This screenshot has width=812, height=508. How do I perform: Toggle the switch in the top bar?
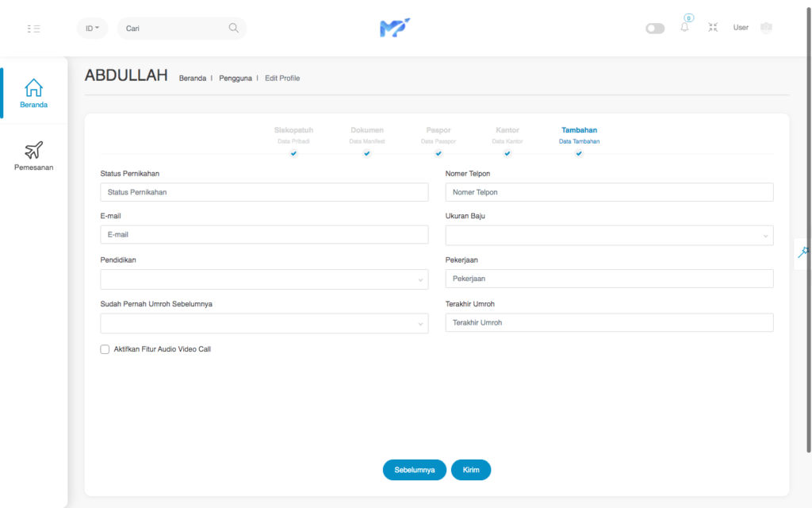click(655, 29)
